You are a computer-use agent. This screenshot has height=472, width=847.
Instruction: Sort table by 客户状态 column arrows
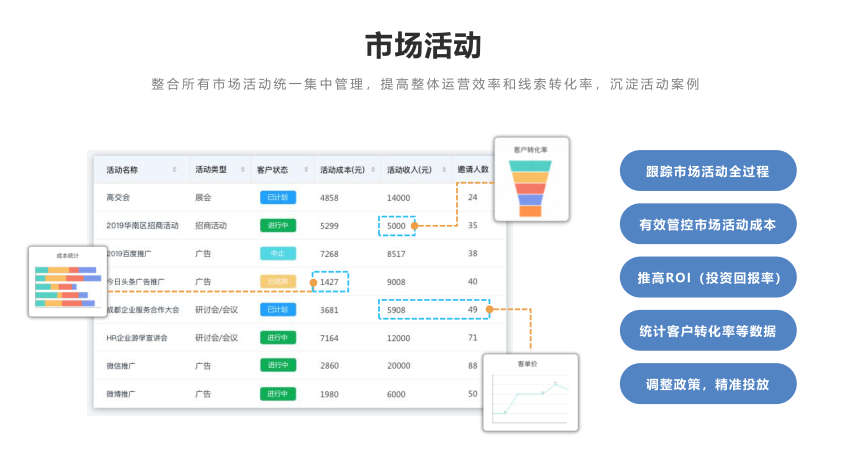click(306, 170)
